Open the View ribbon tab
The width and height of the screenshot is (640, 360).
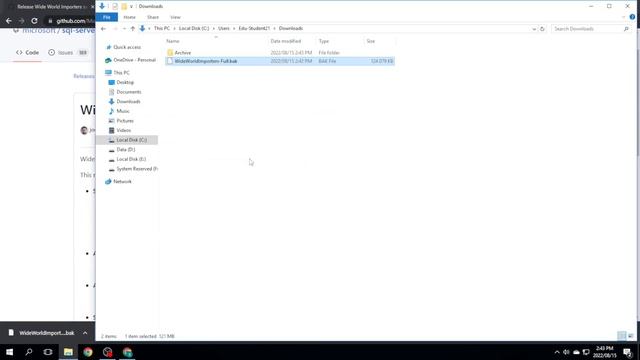(175, 17)
